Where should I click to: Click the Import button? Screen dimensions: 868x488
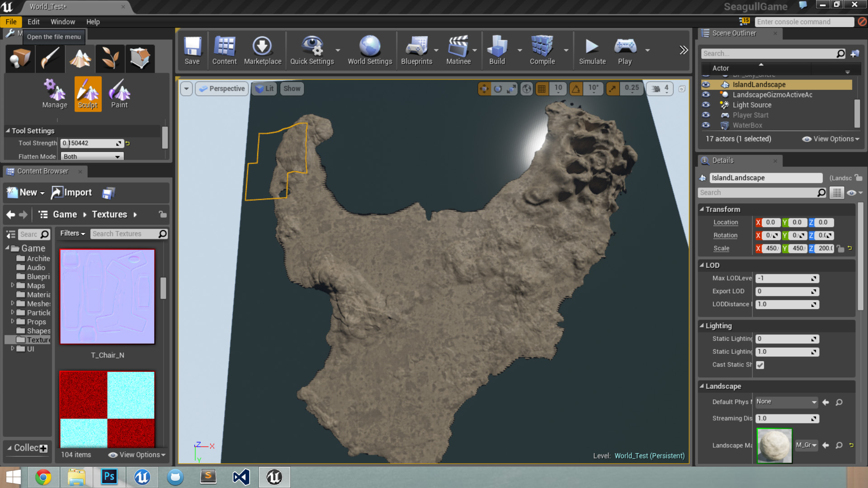[x=71, y=192]
